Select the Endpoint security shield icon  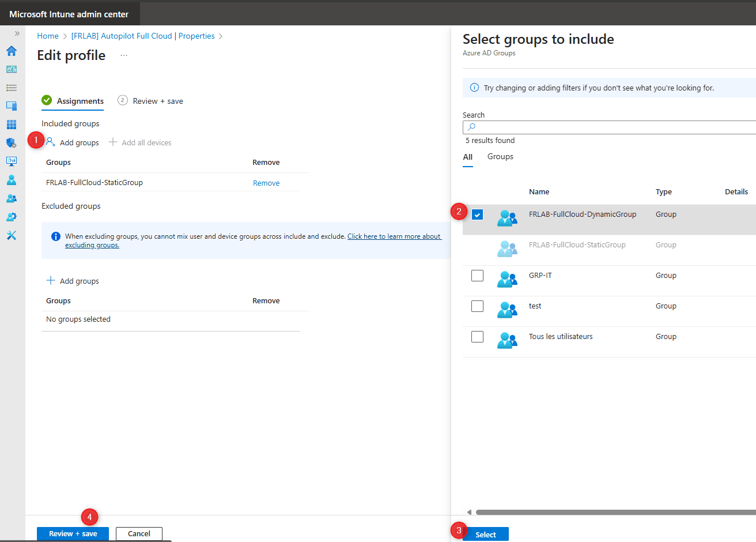(x=12, y=142)
